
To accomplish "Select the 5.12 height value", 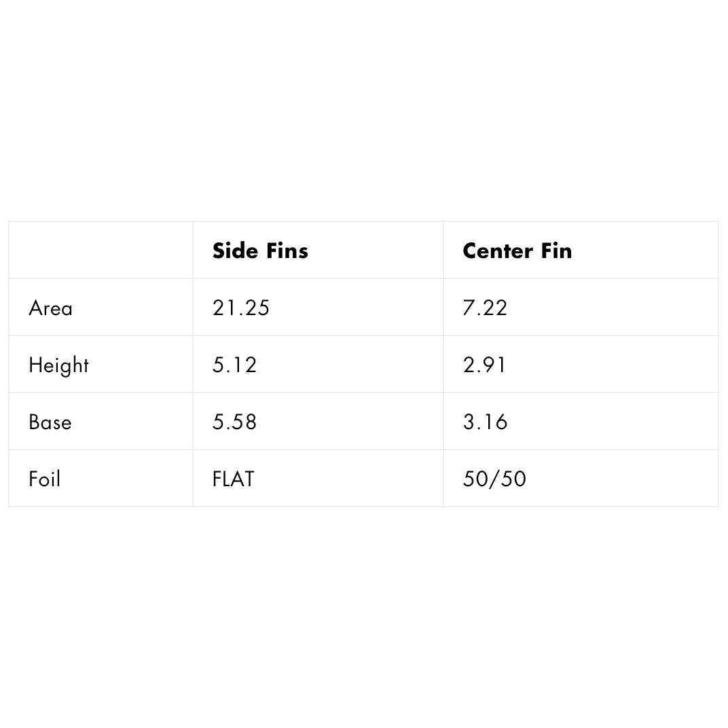I will 234,365.
